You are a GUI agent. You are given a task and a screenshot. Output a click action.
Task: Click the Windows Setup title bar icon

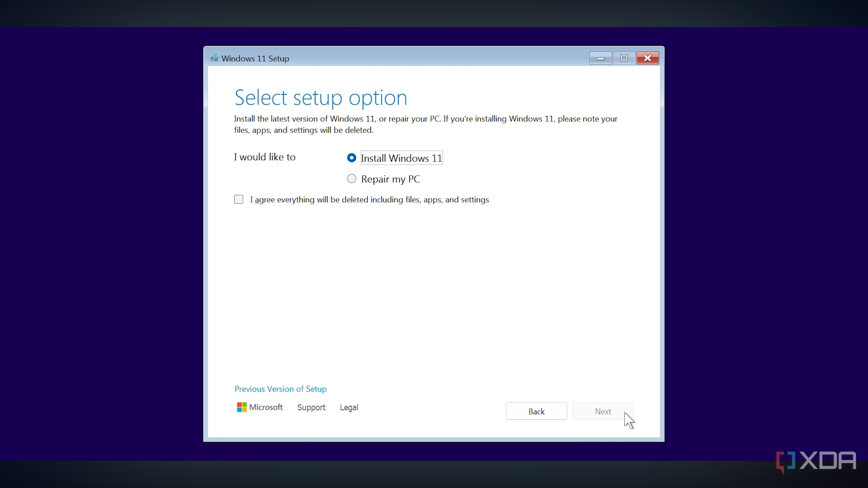pyautogui.click(x=214, y=58)
